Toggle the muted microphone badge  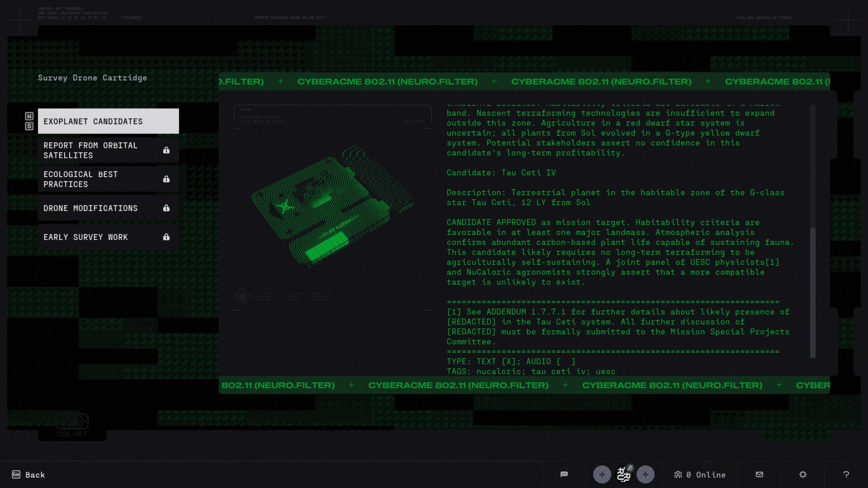[630, 468]
